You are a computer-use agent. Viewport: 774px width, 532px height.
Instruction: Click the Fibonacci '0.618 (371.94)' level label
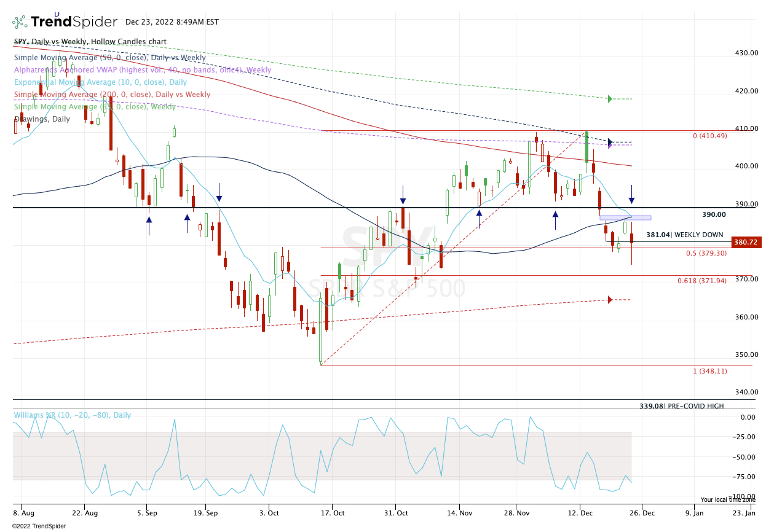[x=703, y=281]
